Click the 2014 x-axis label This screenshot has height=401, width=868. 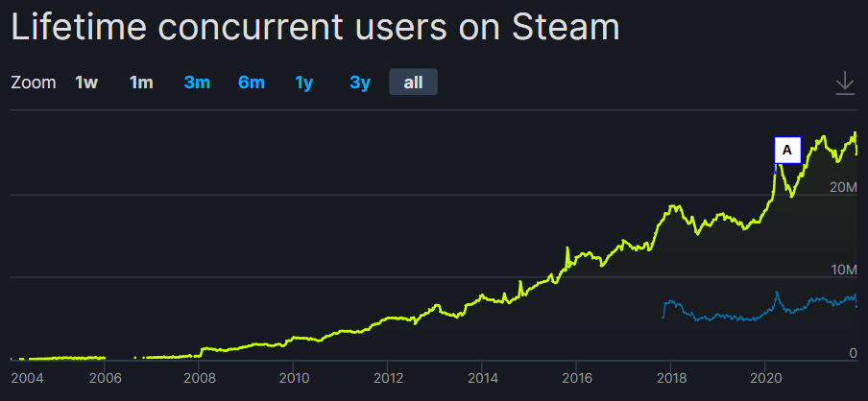482,379
